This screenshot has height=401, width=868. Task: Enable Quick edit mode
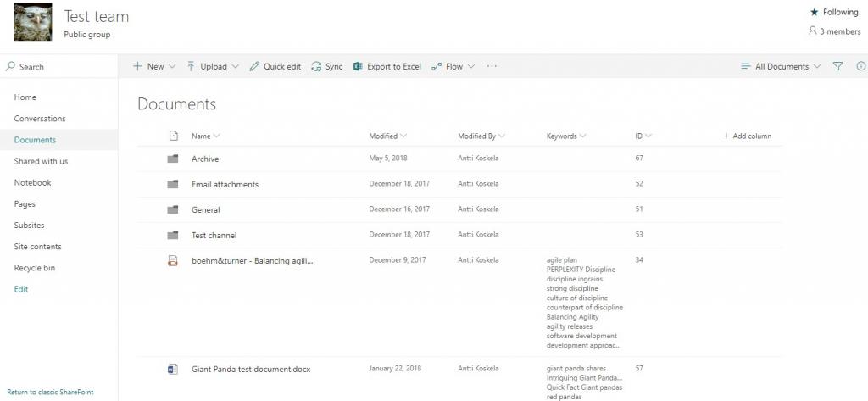click(275, 66)
